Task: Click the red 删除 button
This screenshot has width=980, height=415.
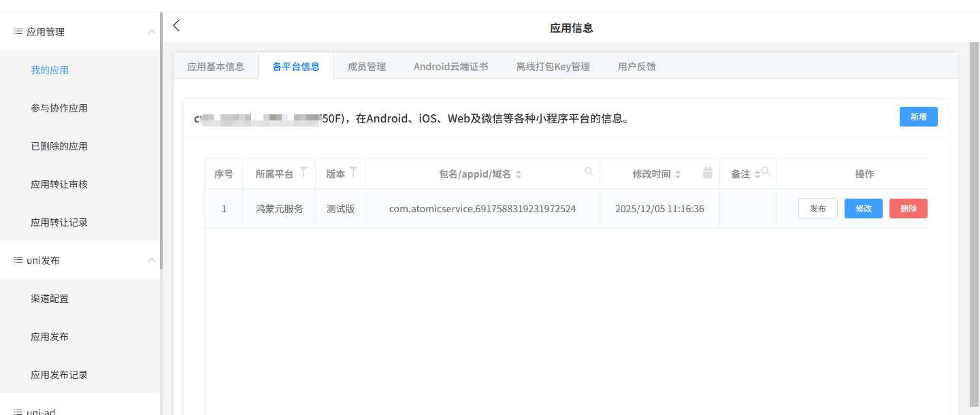Action: click(908, 209)
